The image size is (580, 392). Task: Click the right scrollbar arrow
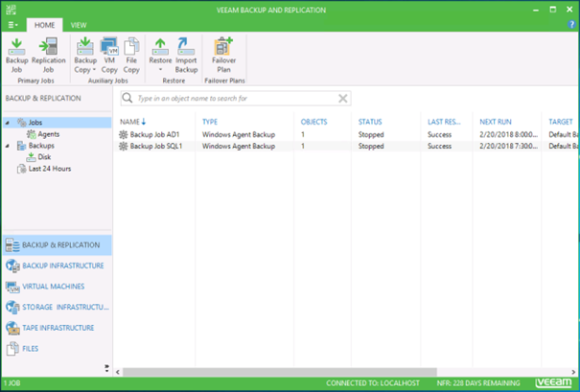coord(573,372)
